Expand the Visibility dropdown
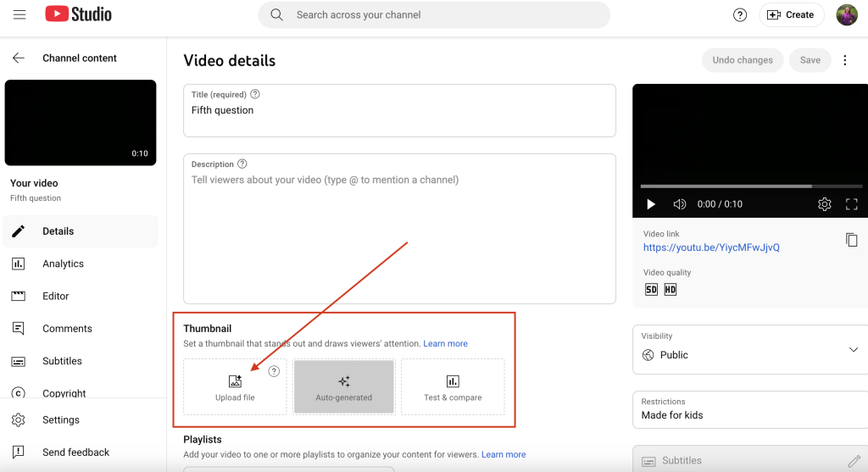Viewport: 868px width, 472px height. point(852,350)
